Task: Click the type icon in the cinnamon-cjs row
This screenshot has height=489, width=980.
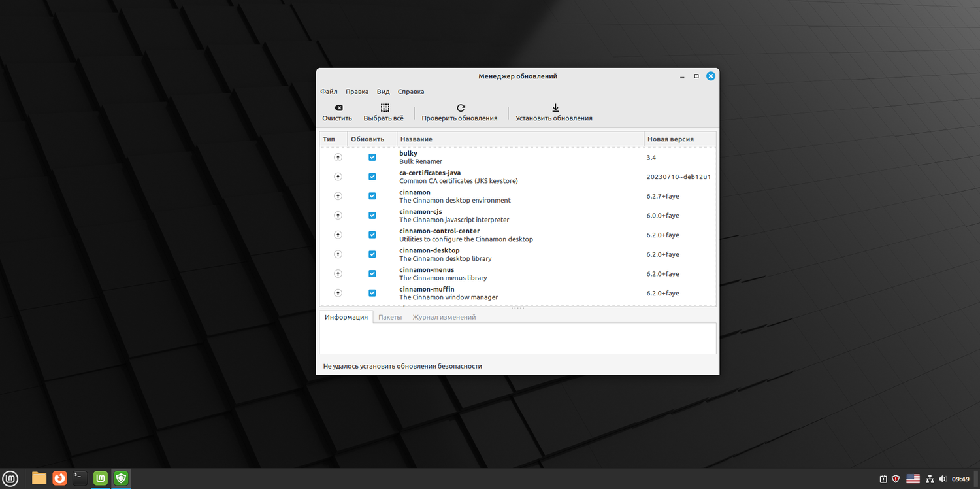Action: coord(338,216)
